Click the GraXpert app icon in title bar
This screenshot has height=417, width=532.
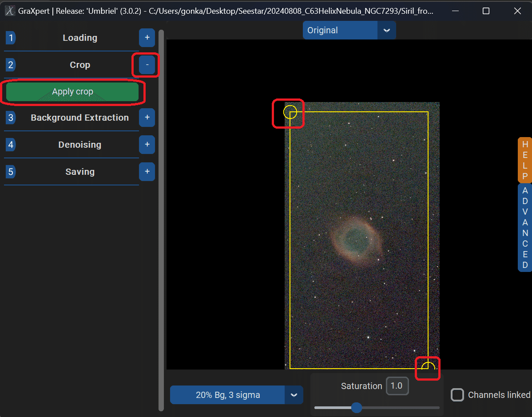point(10,11)
